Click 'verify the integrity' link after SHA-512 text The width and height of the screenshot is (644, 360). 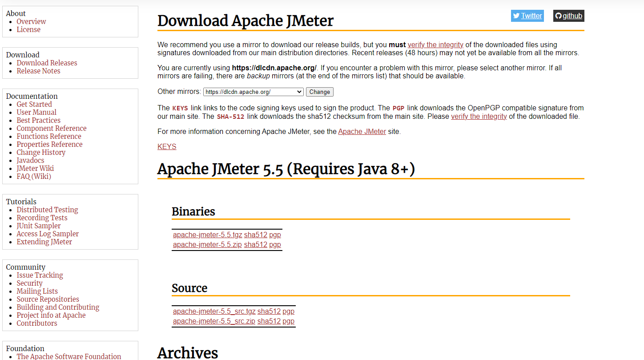[x=479, y=116]
